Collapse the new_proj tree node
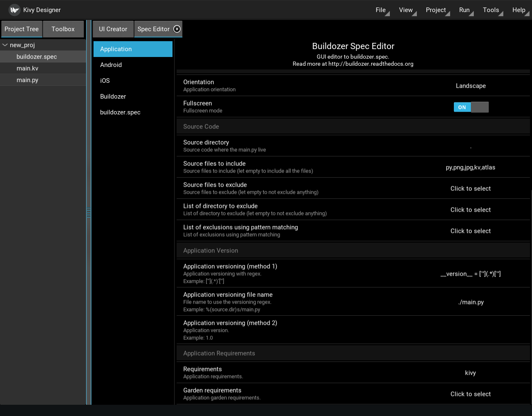This screenshot has width=532, height=416. (5, 45)
